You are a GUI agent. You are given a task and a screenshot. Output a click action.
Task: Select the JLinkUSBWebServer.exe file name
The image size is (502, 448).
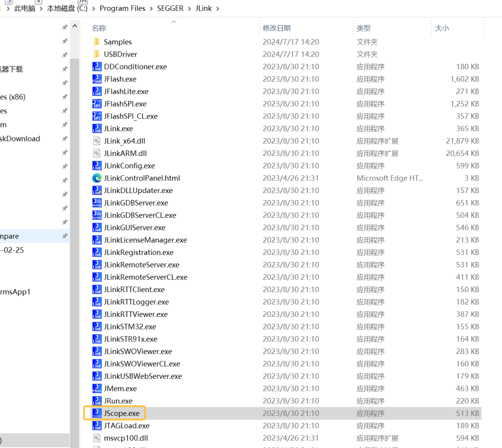coord(143,376)
